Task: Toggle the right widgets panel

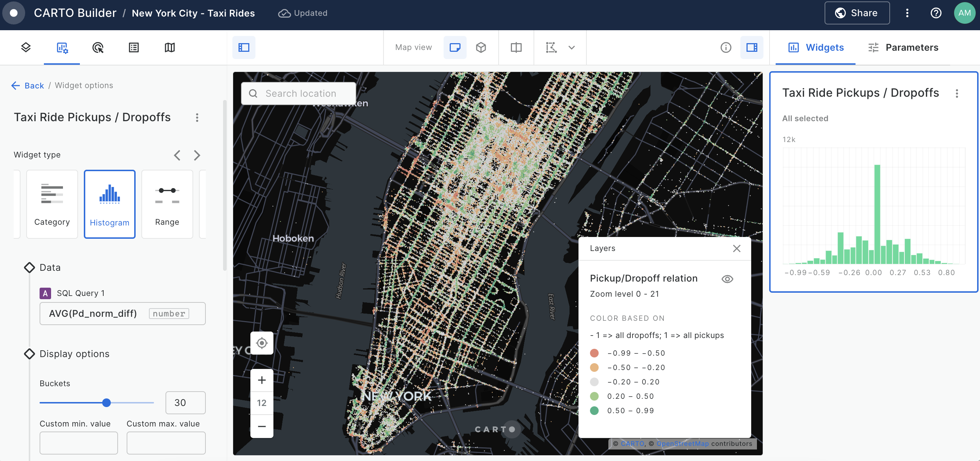Action: (x=751, y=47)
